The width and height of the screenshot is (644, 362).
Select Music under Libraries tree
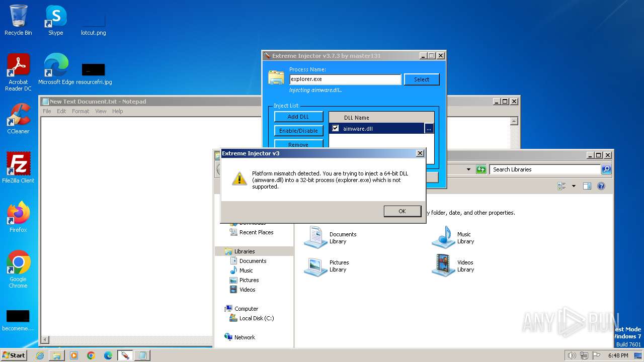(x=246, y=270)
